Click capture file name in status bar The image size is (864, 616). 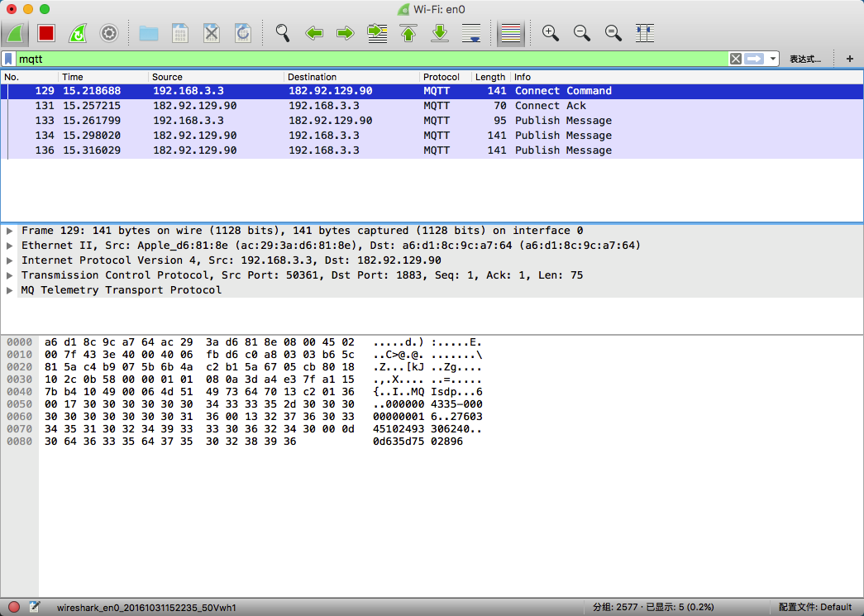tap(146, 608)
